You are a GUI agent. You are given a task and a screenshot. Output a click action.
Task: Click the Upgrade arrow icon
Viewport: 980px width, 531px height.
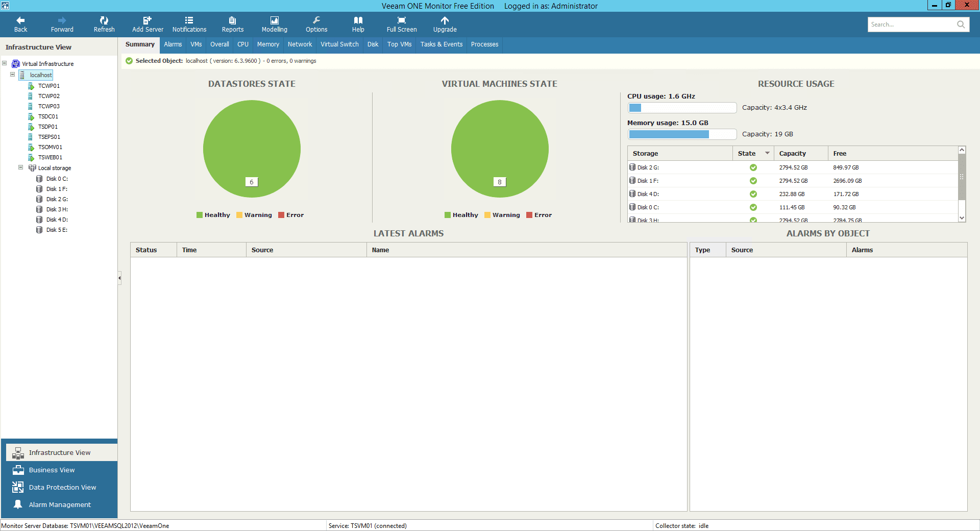pos(445,20)
